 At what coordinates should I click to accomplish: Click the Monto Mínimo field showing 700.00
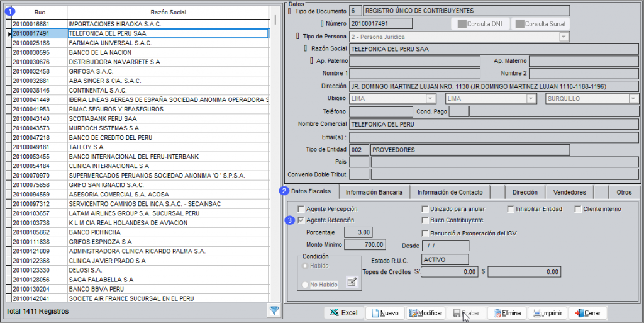pyautogui.click(x=365, y=244)
